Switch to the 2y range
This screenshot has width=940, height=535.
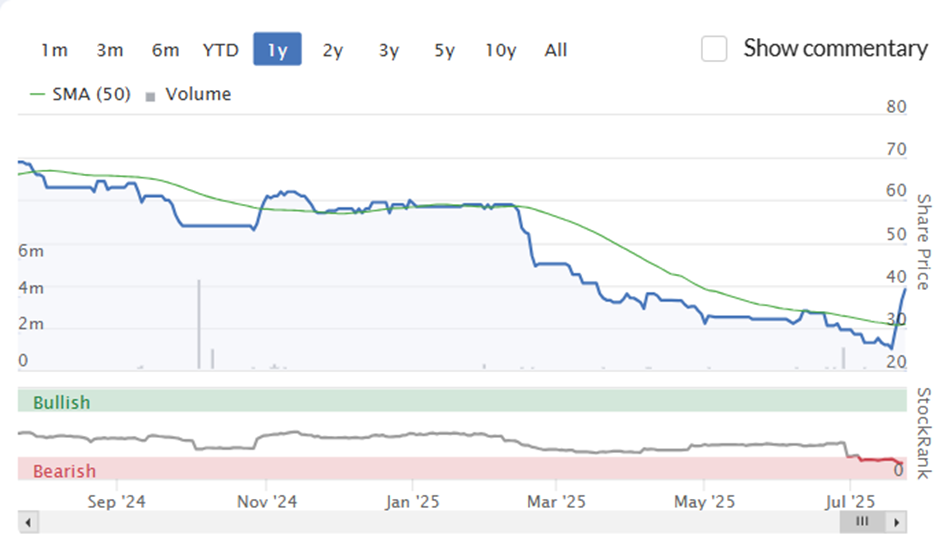333,50
